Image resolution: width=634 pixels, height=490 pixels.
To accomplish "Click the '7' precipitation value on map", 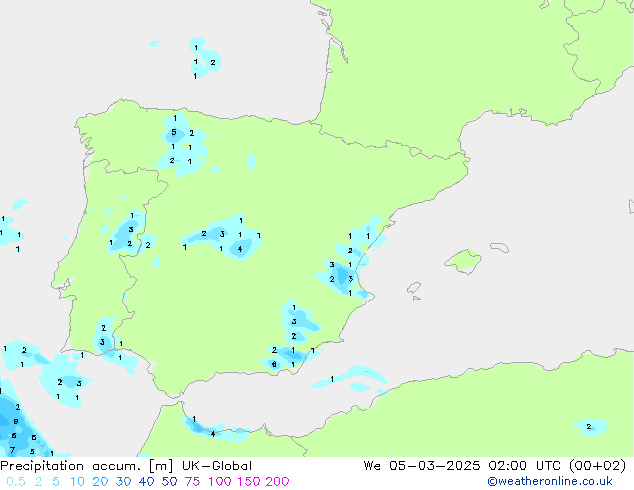I will 13,450.
